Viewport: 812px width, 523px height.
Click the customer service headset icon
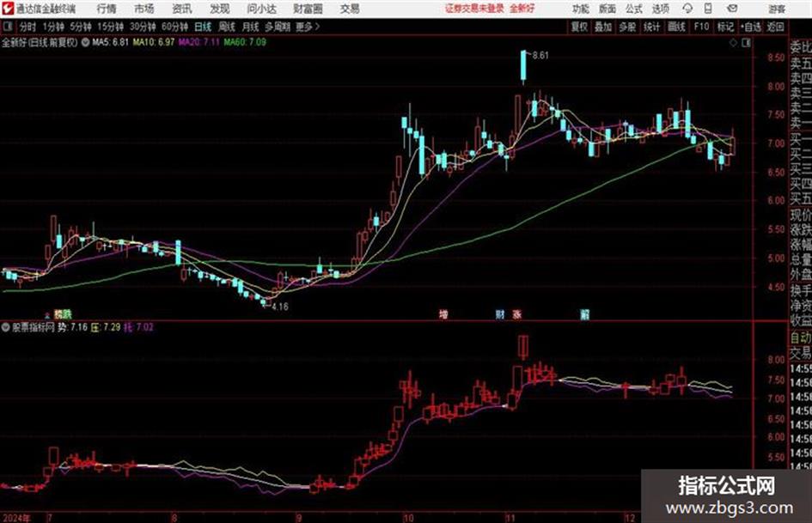(687, 9)
